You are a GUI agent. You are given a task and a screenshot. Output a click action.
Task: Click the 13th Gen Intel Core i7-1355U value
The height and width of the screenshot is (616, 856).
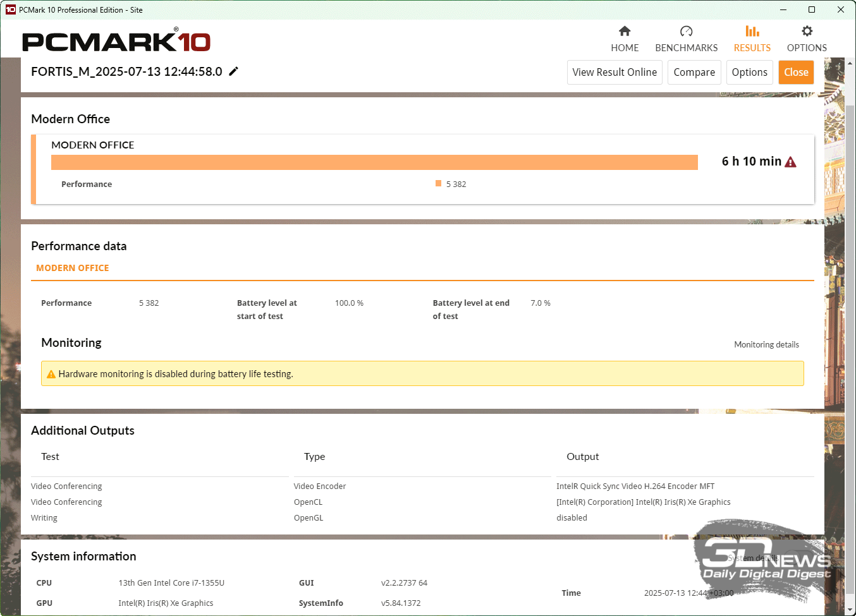click(x=171, y=583)
